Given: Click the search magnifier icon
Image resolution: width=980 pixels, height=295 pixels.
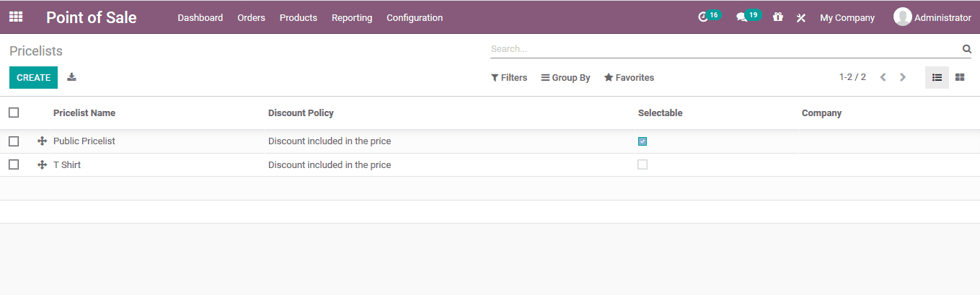Looking at the screenshot, I should pos(967,49).
